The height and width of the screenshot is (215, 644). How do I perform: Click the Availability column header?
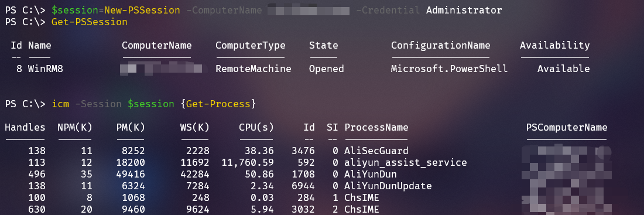click(554, 45)
